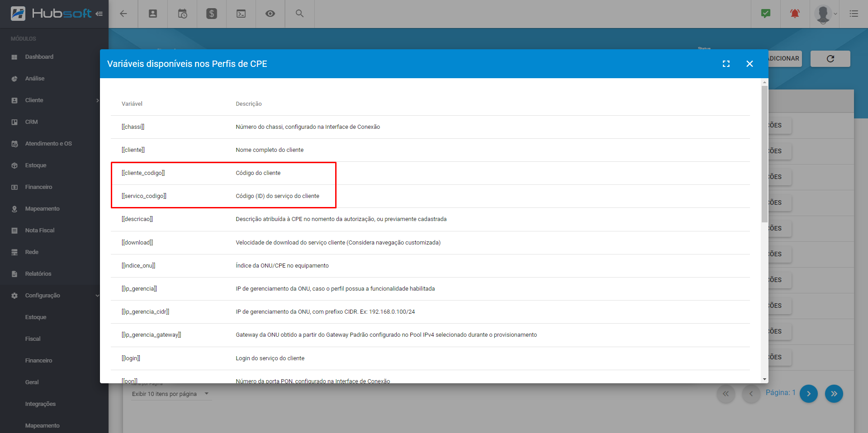The image size is (868, 433).
Task: Click the Hubsoft logo
Action: pyautogui.click(x=51, y=14)
